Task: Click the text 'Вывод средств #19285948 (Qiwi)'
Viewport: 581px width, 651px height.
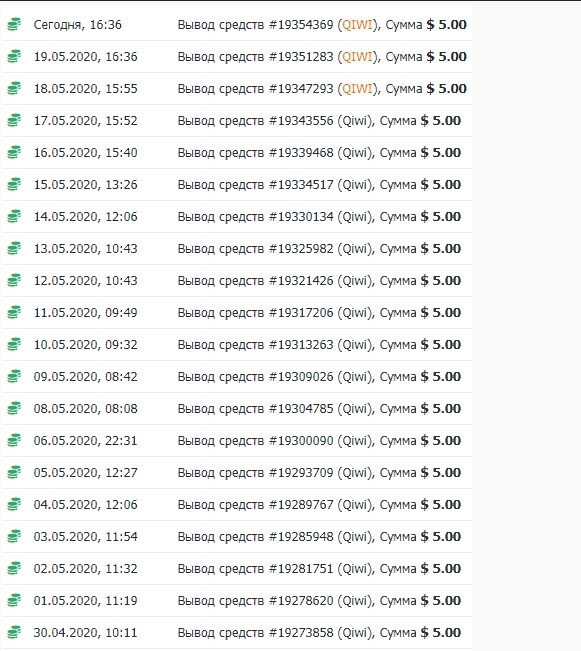Action: (x=275, y=536)
